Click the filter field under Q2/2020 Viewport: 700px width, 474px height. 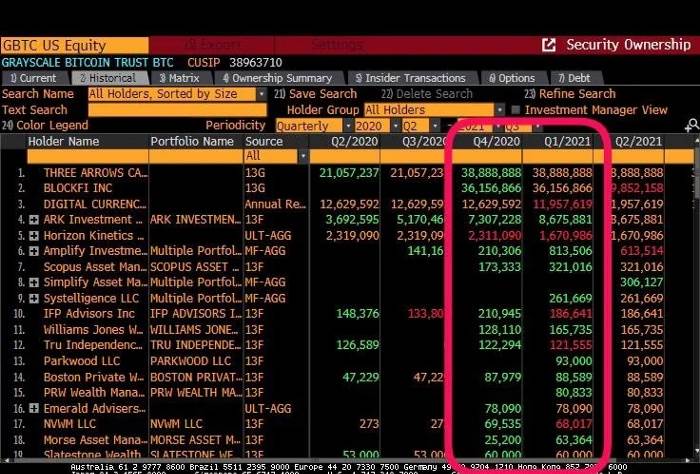[344, 156]
